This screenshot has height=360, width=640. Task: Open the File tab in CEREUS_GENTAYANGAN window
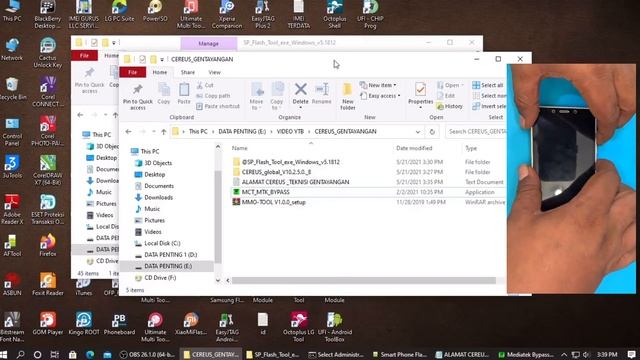(133, 72)
